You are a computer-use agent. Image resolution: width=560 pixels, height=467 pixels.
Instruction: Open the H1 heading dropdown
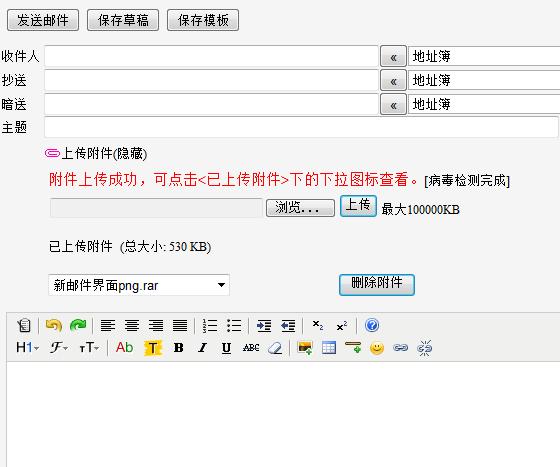(27, 347)
